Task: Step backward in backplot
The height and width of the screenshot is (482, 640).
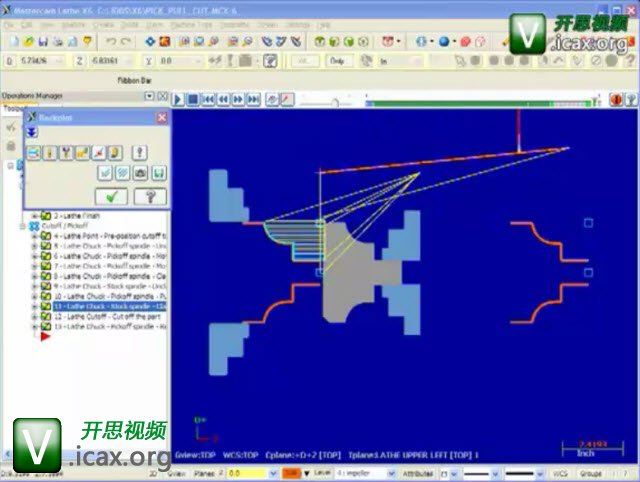Action: 223,99
